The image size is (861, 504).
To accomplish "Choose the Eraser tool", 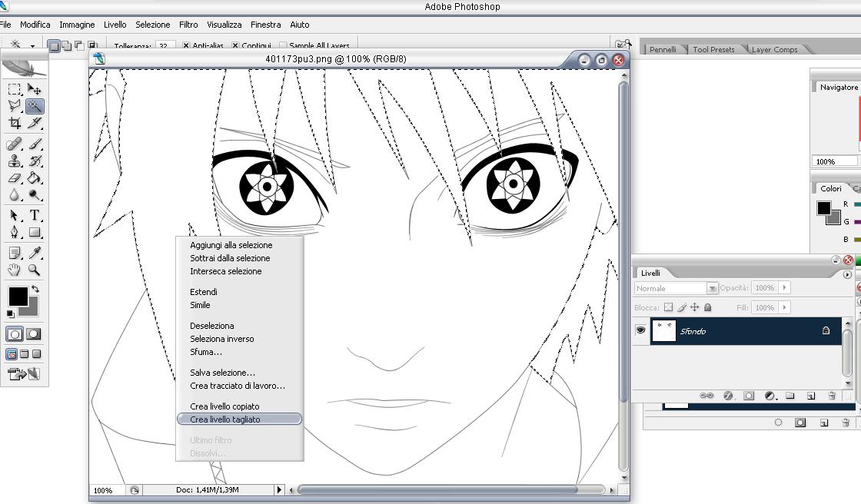I will coord(15,178).
